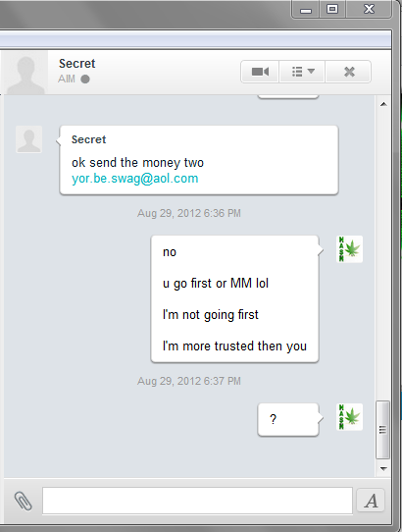
Task: Click Secret's large header avatar
Action: (25, 73)
